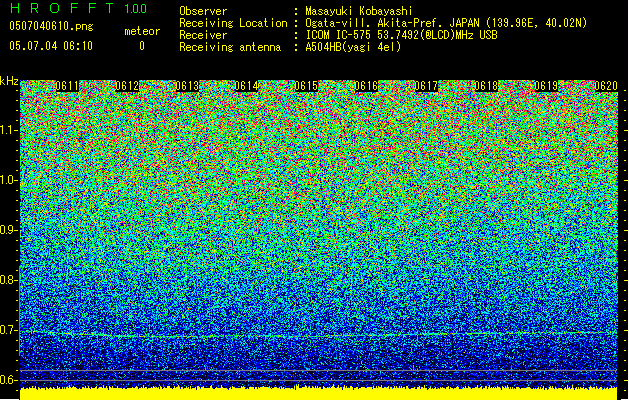Click the faint carrier line near 0.7 kHz
Image resolution: width=629 pixels, height=400 pixels.
(x=319, y=335)
